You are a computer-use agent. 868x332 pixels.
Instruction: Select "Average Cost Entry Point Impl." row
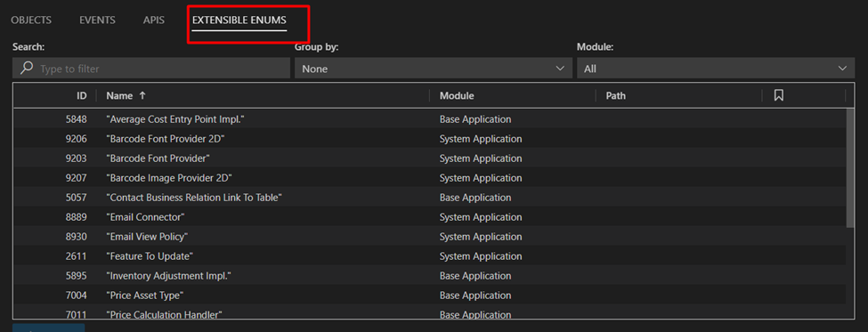[x=430, y=119]
